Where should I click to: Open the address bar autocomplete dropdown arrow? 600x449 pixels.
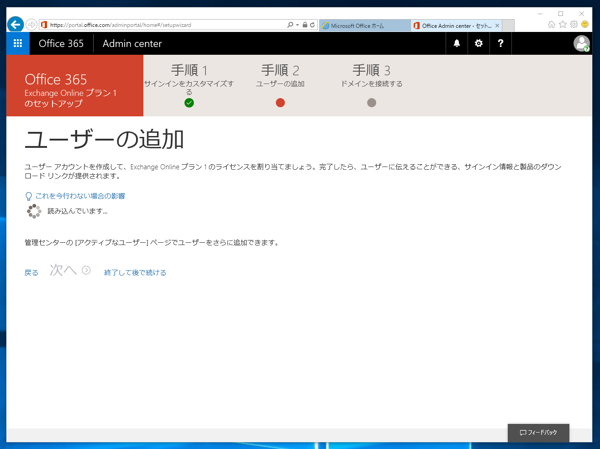297,25
